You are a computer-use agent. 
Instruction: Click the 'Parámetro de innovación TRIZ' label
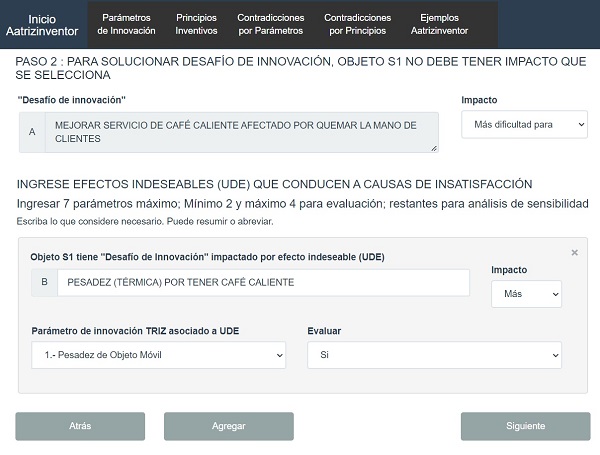coord(134,330)
